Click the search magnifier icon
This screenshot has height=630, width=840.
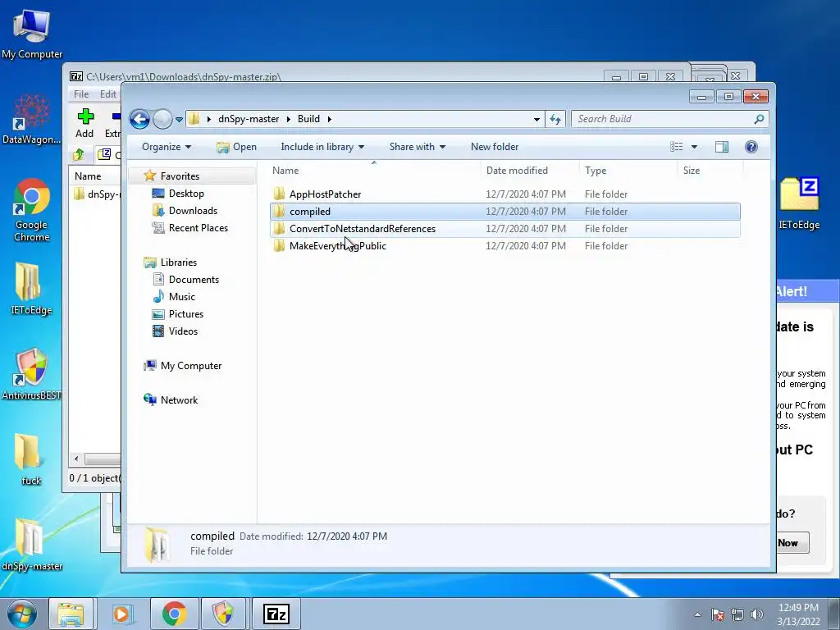(x=759, y=119)
